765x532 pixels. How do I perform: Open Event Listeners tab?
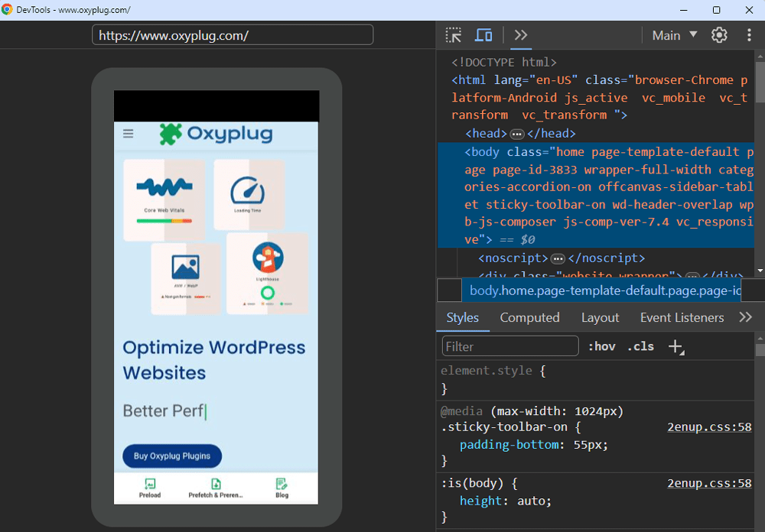[682, 317]
